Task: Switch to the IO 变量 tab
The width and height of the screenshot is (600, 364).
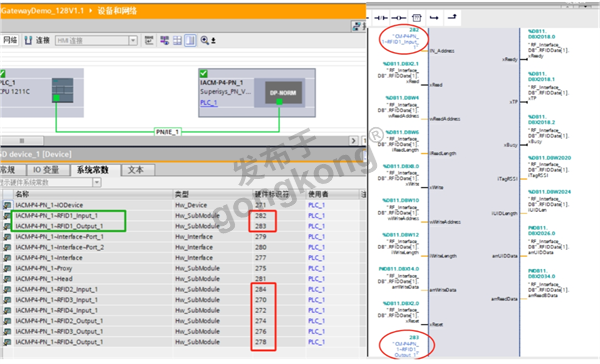Action: click(x=47, y=170)
